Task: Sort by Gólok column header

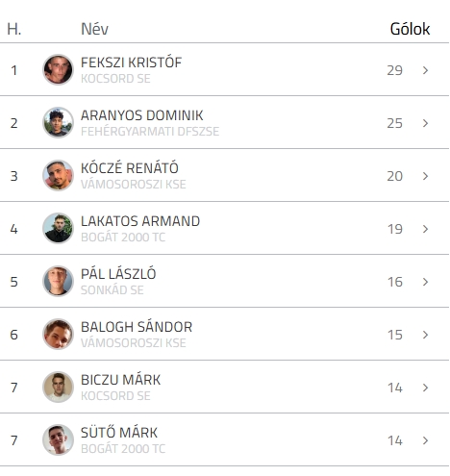Action: point(410,29)
